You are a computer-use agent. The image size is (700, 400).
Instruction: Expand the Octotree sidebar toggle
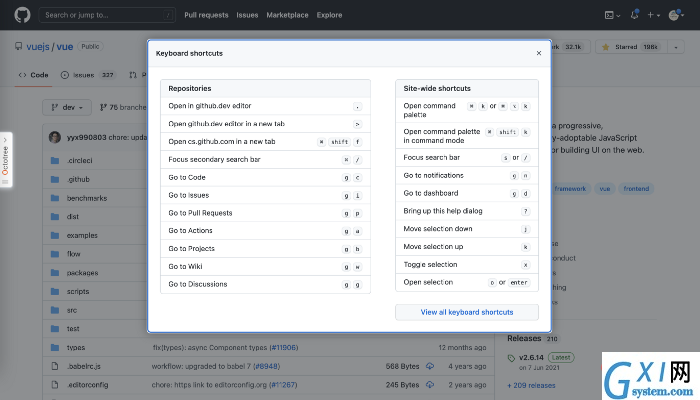coord(5,159)
